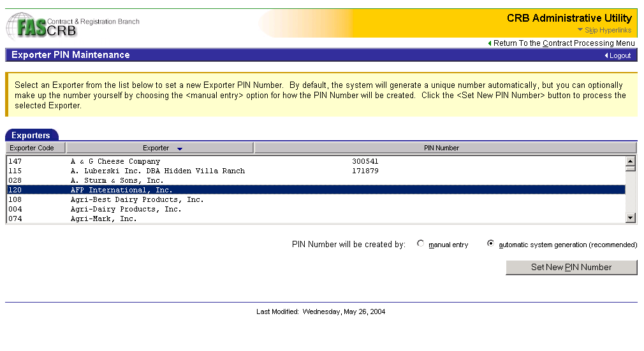Image resolution: width=644 pixels, height=351 pixels.
Task: Open the Exporters tab
Action: [x=31, y=135]
